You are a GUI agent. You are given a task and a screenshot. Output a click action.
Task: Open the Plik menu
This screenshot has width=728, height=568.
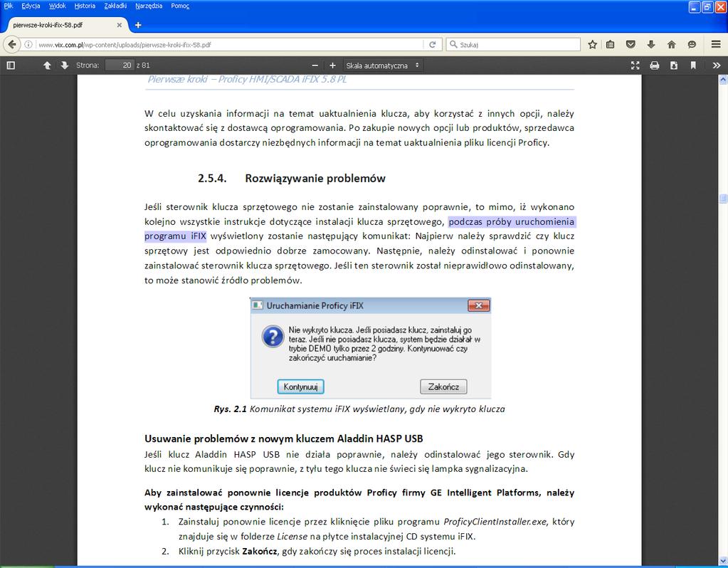(x=9, y=6)
